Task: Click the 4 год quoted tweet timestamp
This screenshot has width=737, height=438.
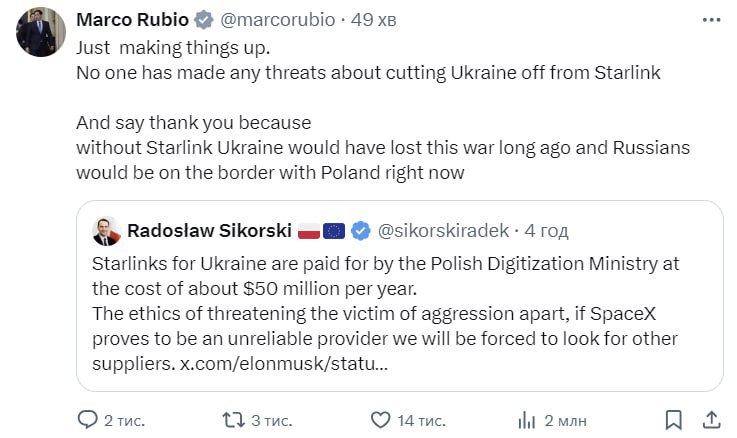Action: [x=546, y=231]
